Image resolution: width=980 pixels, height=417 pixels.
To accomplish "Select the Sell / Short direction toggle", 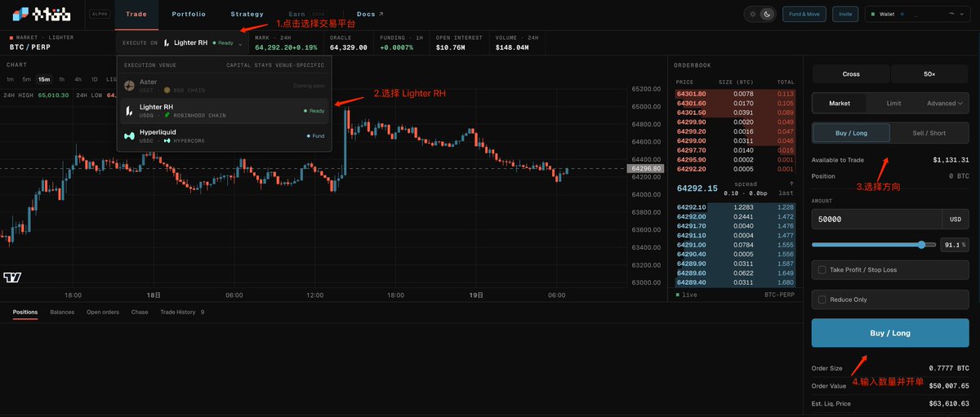I will 929,133.
